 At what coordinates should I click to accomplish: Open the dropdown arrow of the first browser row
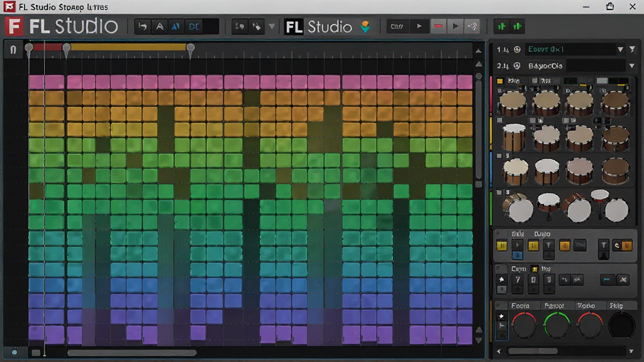click(x=620, y=50)
